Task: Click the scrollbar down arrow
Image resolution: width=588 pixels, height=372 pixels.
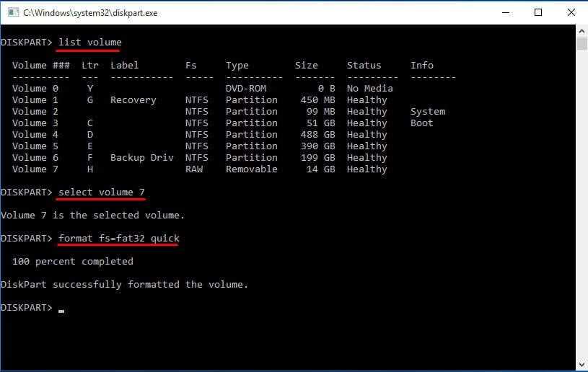Action: [582, 366]
